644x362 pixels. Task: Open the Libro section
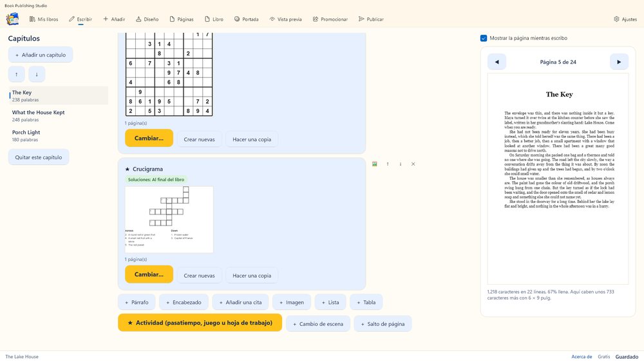pyautogui.click(x=214, y=19)
